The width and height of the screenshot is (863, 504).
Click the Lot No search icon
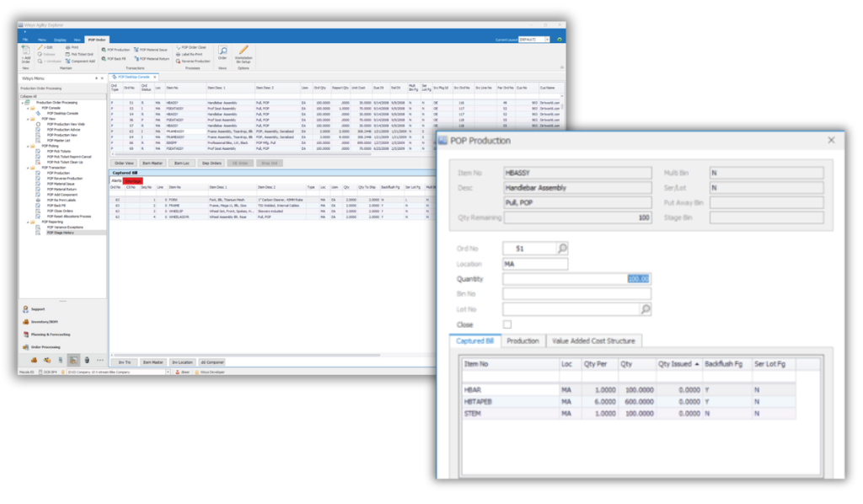pyautogui.click(x=646, y=309)
